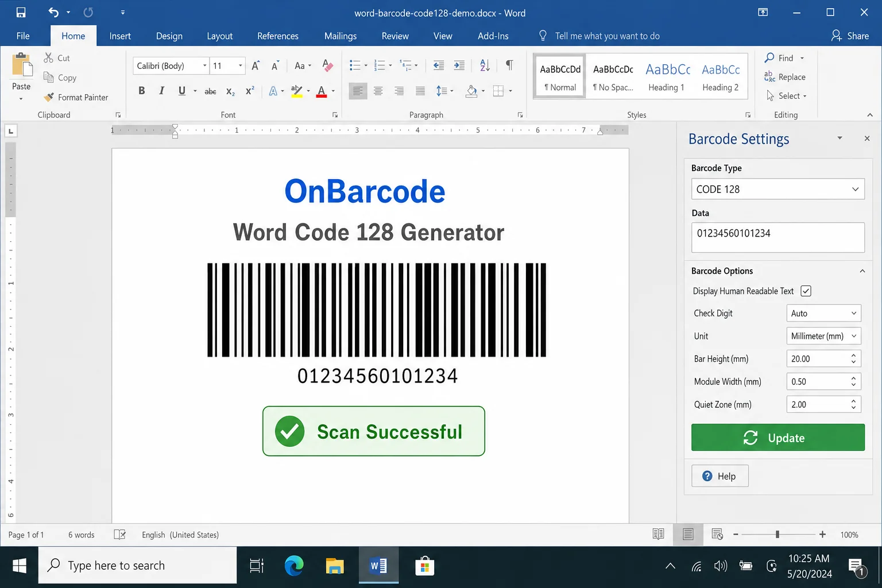Clear all formatting with the eraser icon

tap(327, 65)
